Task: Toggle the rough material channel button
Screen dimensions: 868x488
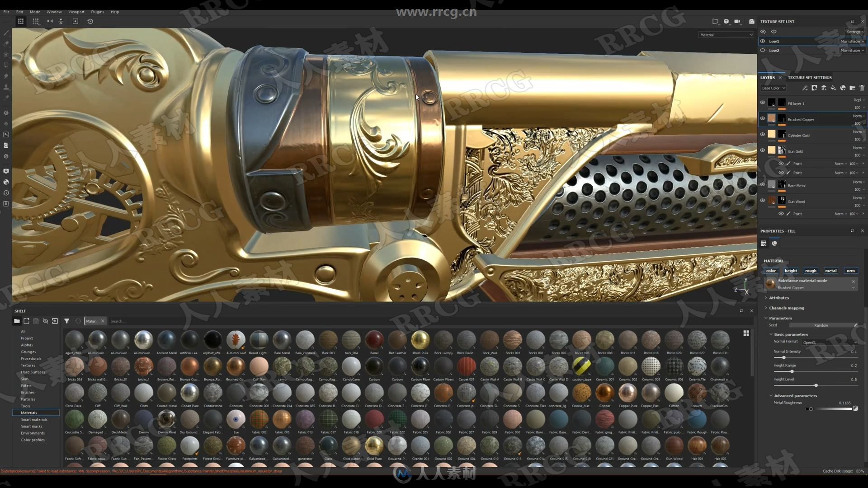Action: (x=811, y=271)
